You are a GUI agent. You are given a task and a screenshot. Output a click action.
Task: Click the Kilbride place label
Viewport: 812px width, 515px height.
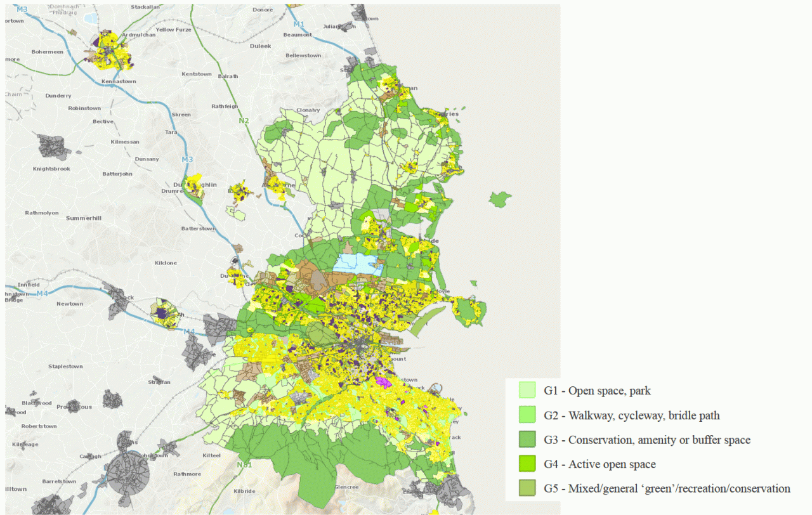click(244, 492)
